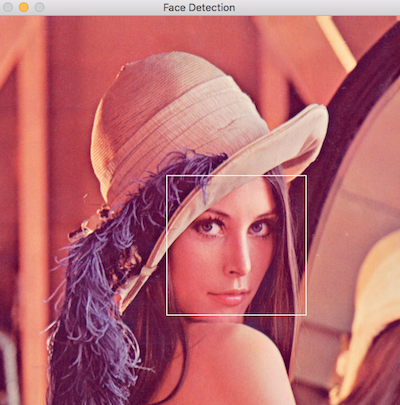Close the Face Detection window

pos(8,7)
